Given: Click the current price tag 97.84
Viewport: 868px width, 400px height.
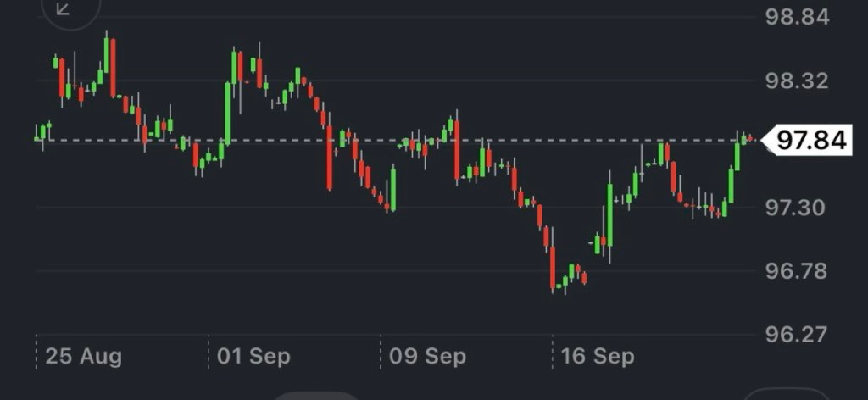Looking at the screenshot, I should 811,140.
